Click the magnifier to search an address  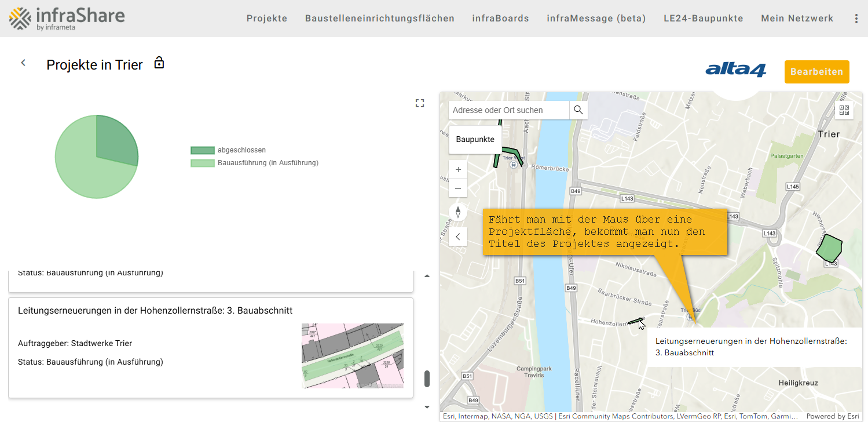click(578, 110)
